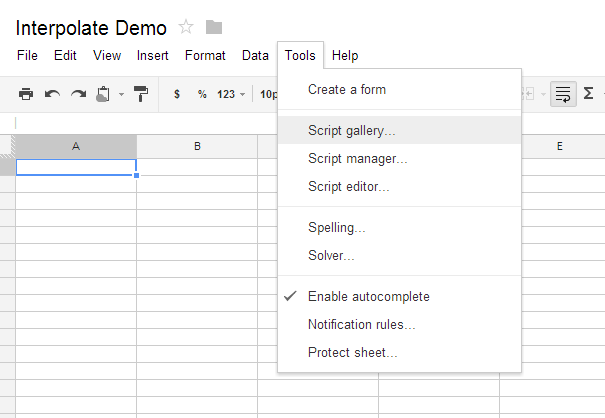Click the folder icon beside title

(214, 27)
